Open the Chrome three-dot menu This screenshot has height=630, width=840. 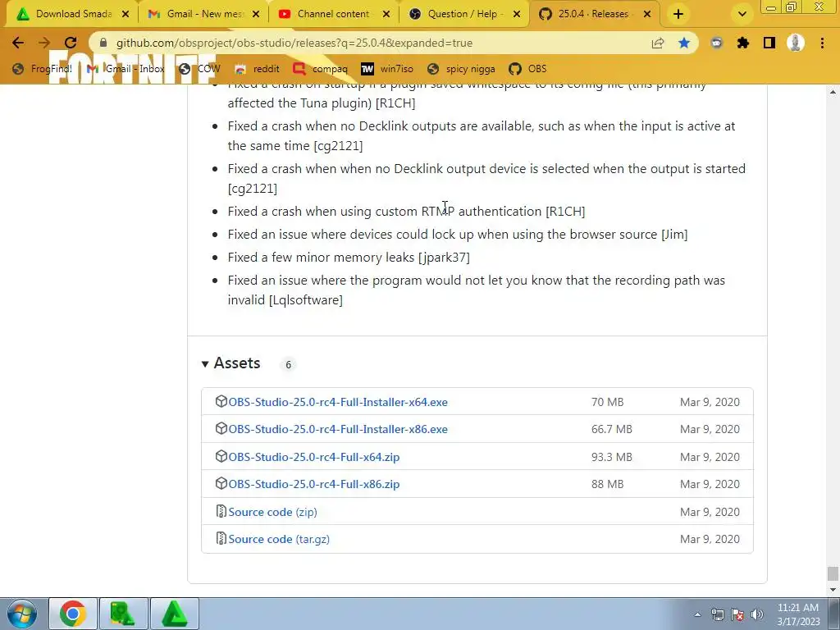pyautogui.click(x=822, y=43)
